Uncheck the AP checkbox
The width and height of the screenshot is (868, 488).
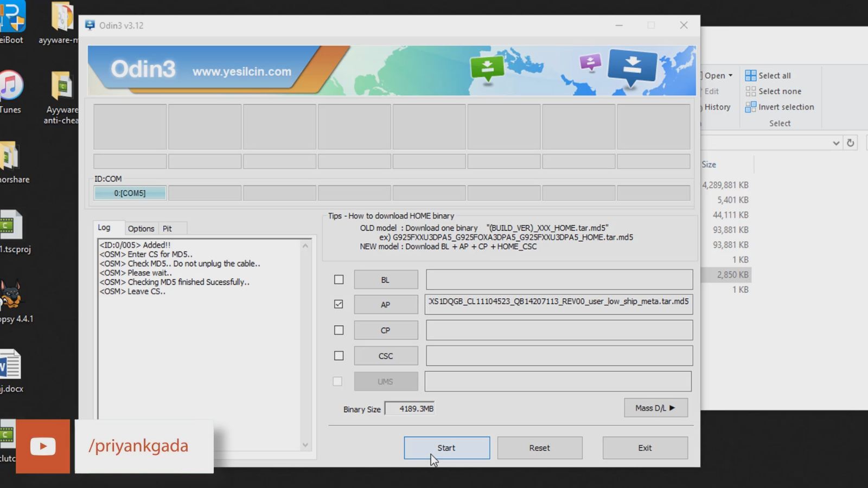tap(339, 304)
